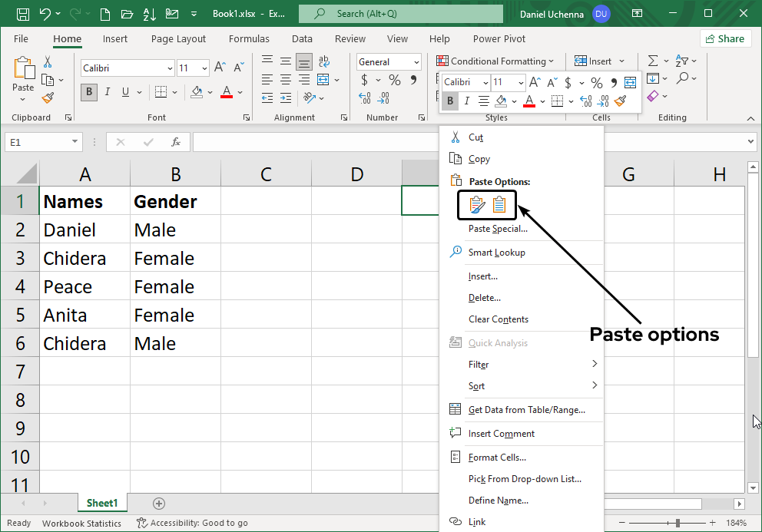The width and height of the screenshot is (762, 532).
Task: Click the first Paste Options icon in the context menu
Action: 477,205
